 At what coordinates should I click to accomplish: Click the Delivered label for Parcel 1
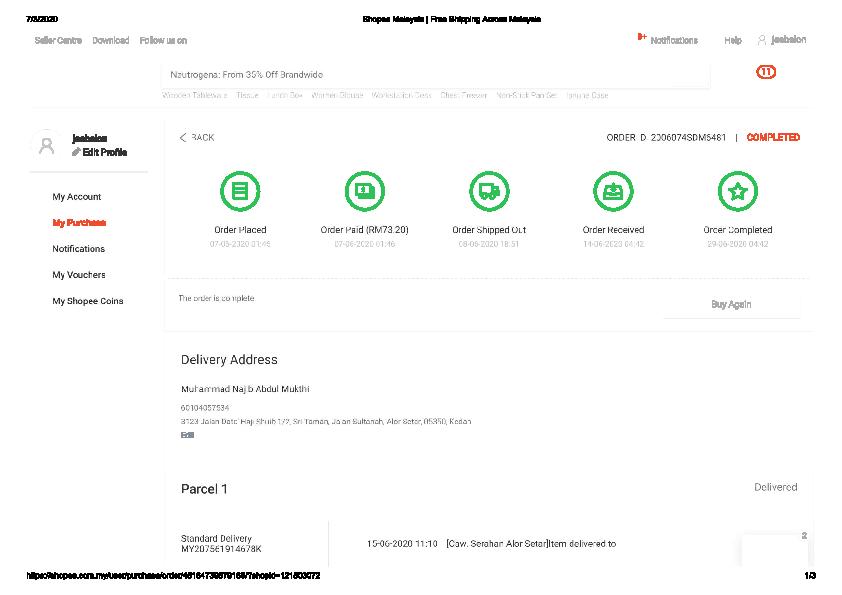coord(775,487)
